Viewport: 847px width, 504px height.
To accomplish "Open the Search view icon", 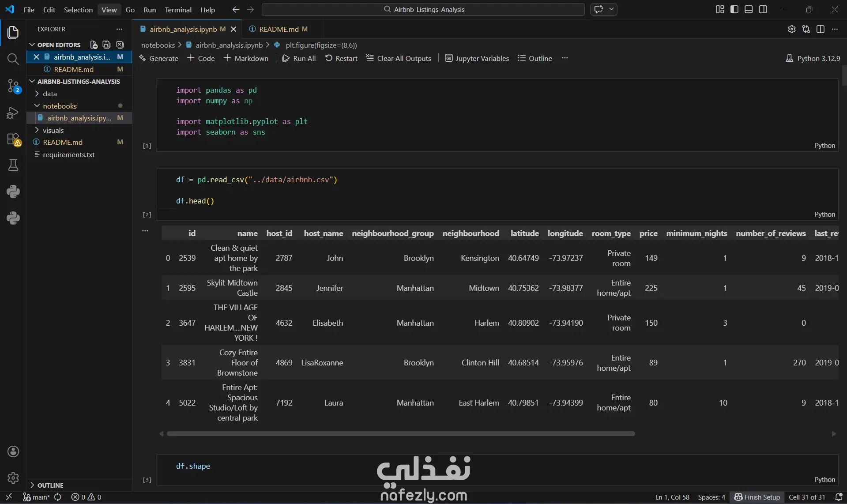I will click(13, 59).
